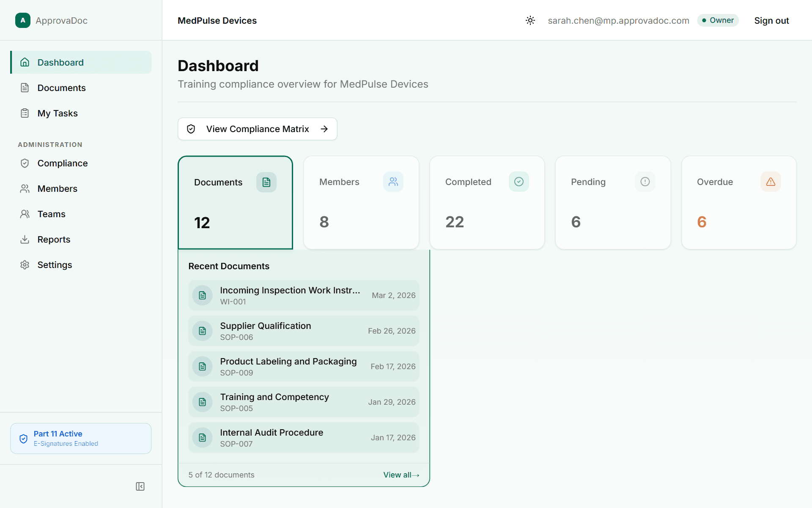812x508 pixels.
Task: Click the ApprovaDoc logo icon
Action: click(x=23, y=20)
